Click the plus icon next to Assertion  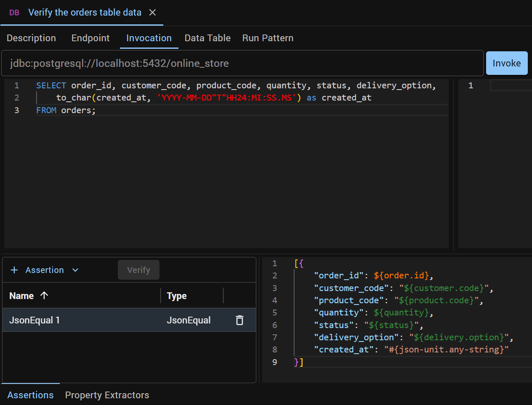click(14, 270)
